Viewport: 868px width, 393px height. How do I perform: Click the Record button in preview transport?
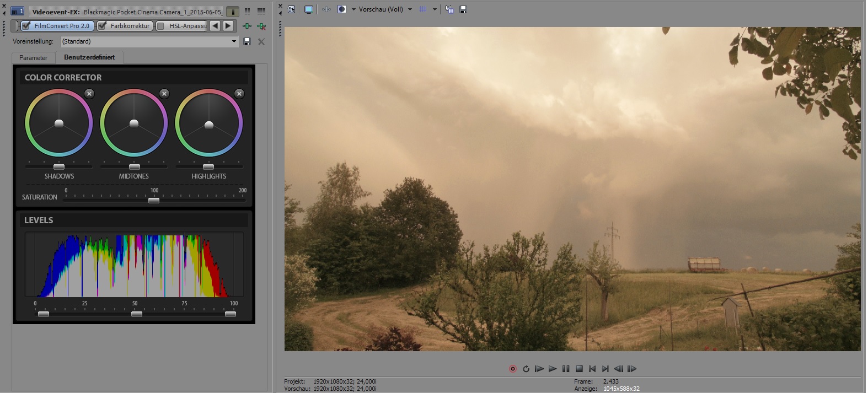[513, 369]
